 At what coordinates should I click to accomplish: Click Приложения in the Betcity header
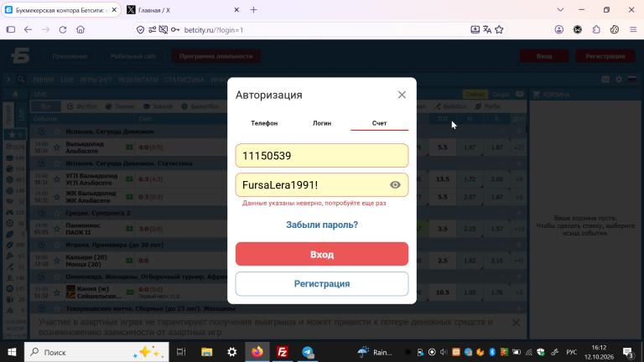coord(70,56)
